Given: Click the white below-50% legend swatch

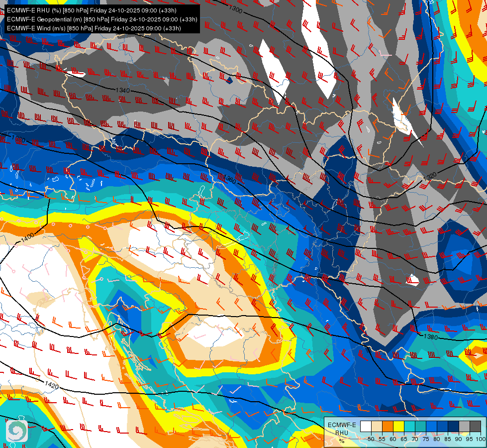Looking at the screenshot, I should 366,427.
